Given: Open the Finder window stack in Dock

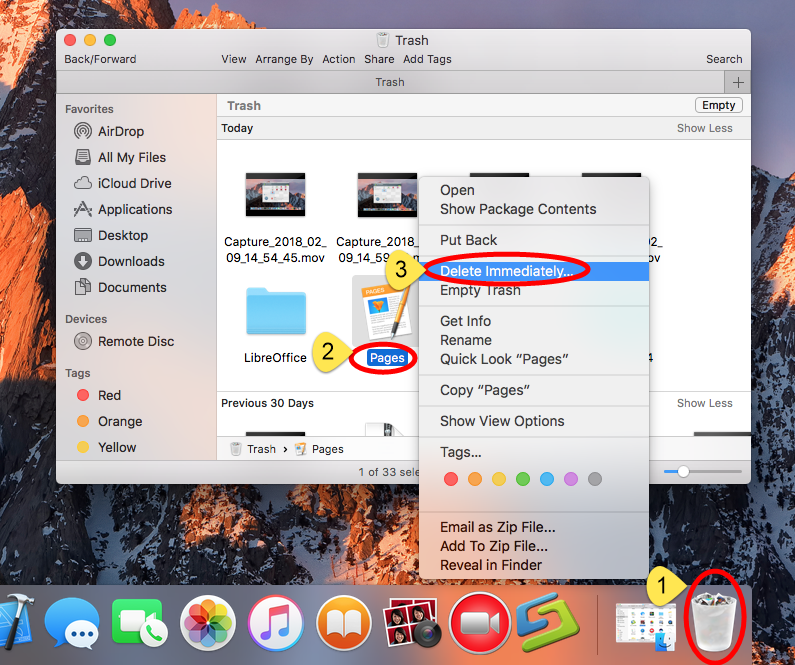Looking at the screenshot, I should (645, 626).
